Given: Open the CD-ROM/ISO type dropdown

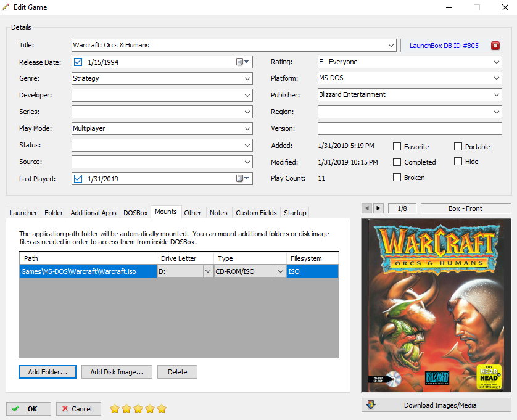Looking at the screenshot, I should pos(281,271).
